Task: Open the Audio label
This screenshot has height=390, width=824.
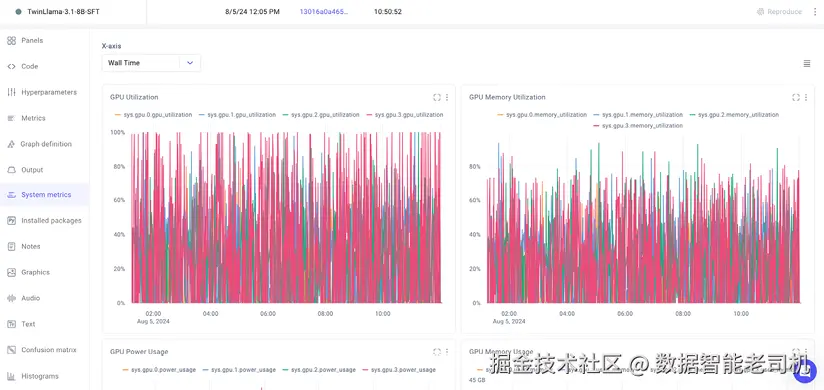Action: pos(30,298)
